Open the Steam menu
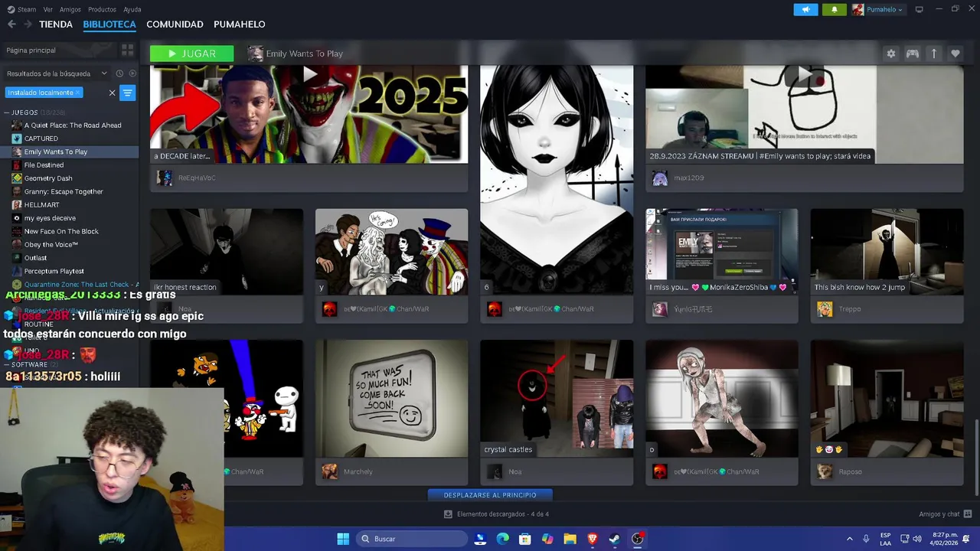Image resolution: width=980 pixels, height=551 pixels. coord(22,9)
